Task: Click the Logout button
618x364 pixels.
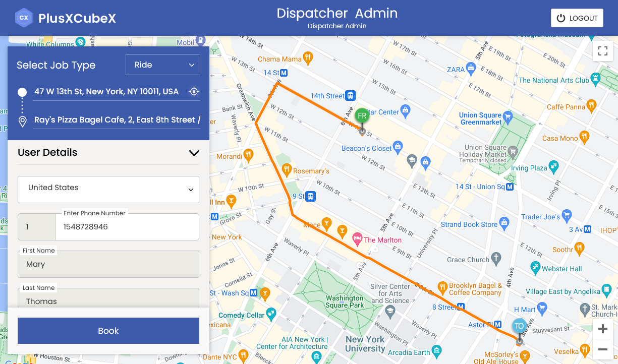Action: point(577,18)
